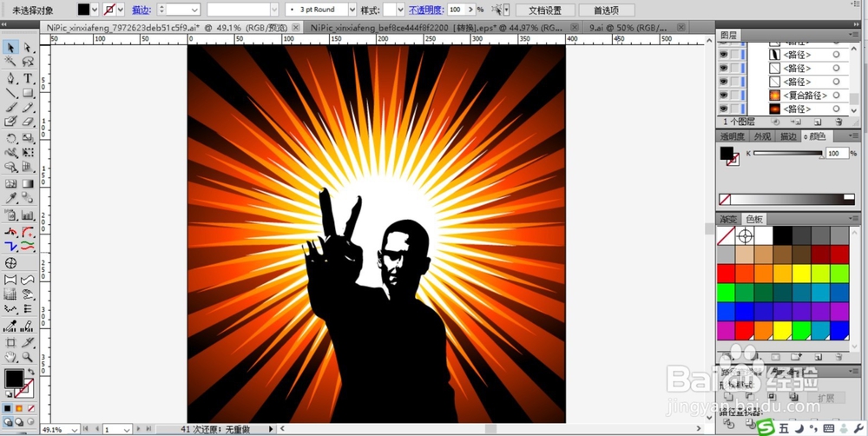The image size is (868, 436).
Task: Hide the 复合路径 layer with its eye icon
Action: pos(723,96)
